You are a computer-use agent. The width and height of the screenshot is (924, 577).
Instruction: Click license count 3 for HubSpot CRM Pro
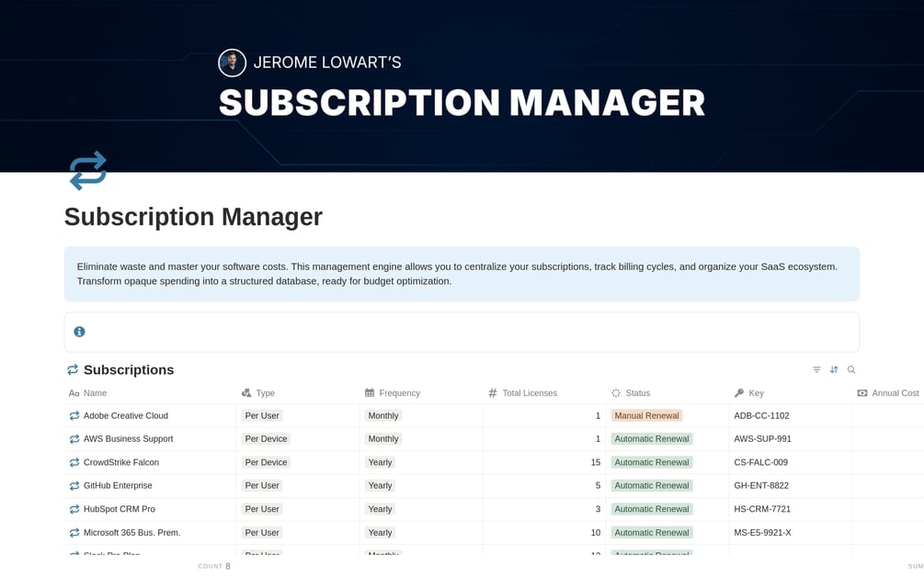click(598, 509)
